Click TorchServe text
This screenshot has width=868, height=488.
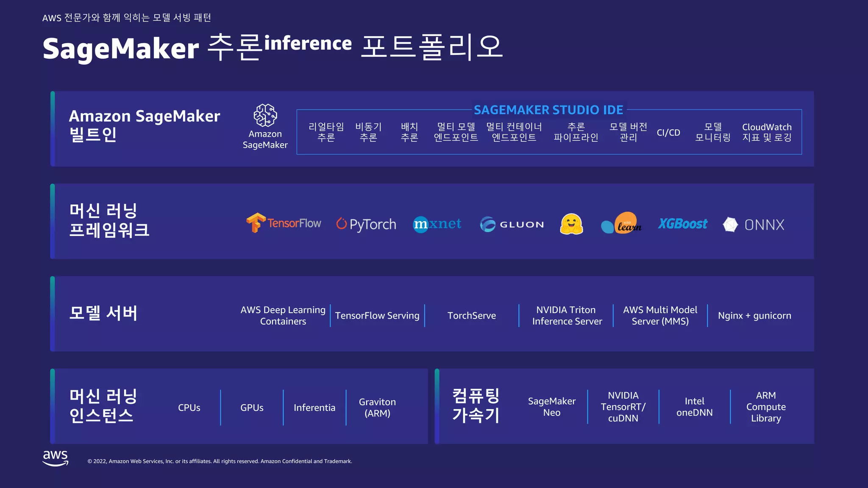pyautogui.click(x=472, y=316)
